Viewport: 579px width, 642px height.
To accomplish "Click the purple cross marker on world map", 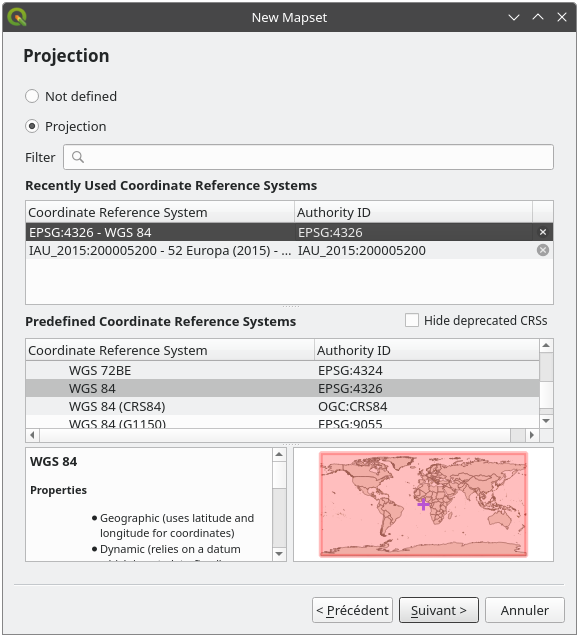I will point(423,504).
